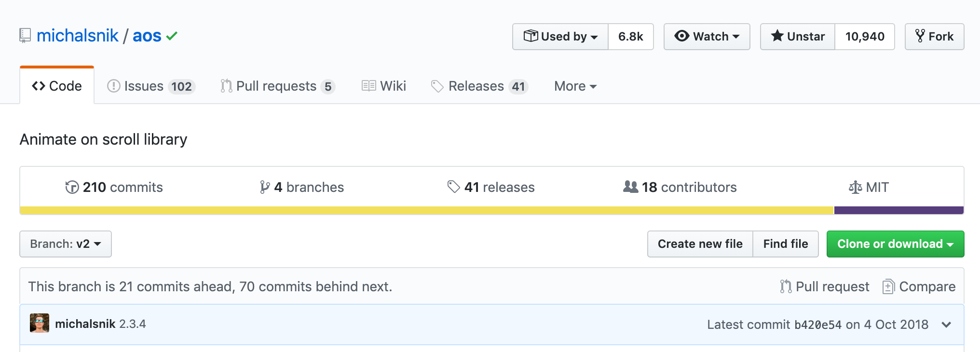Screen dimensions: 980x352
Task: Open the Clone or download dropdown
Action: tap(896, 244)
